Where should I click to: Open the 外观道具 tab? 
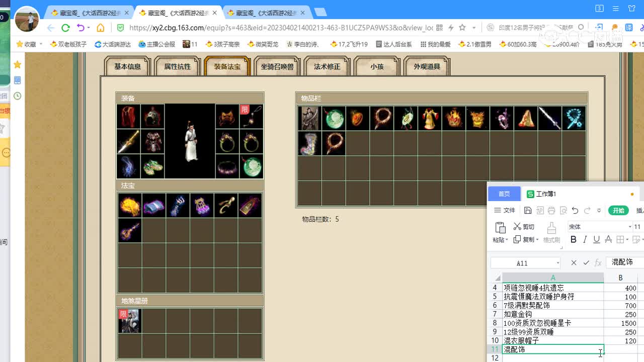click(427, 66)
